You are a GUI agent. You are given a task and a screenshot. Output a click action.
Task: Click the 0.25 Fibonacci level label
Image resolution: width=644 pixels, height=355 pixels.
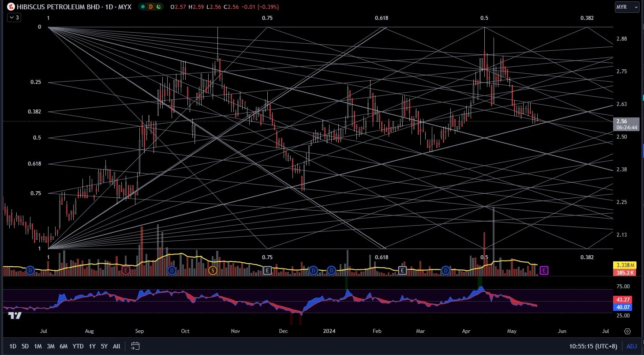35,83
